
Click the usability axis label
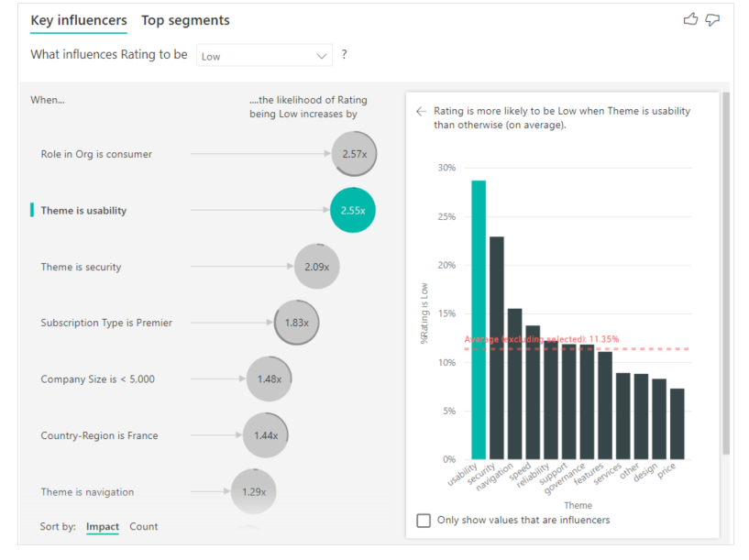coord(462,475)
